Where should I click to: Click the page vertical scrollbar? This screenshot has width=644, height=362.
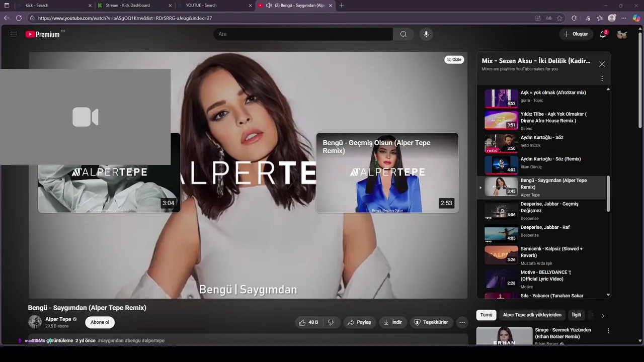(640, 80)
